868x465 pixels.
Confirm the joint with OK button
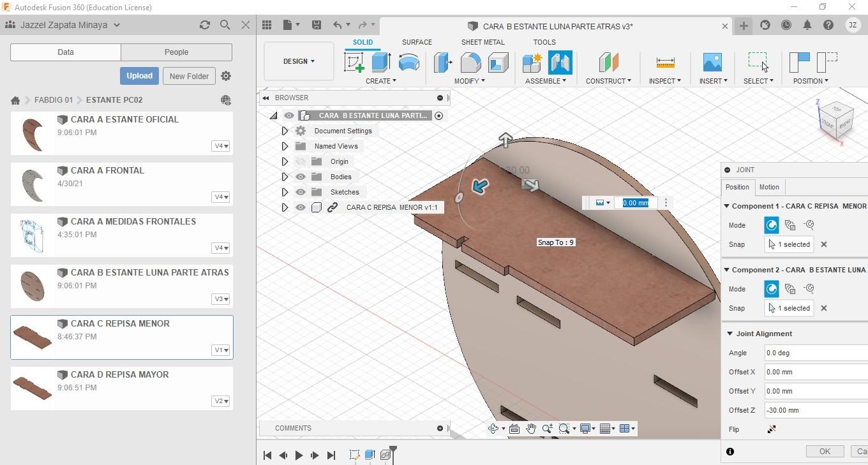(x=825, y=451)
